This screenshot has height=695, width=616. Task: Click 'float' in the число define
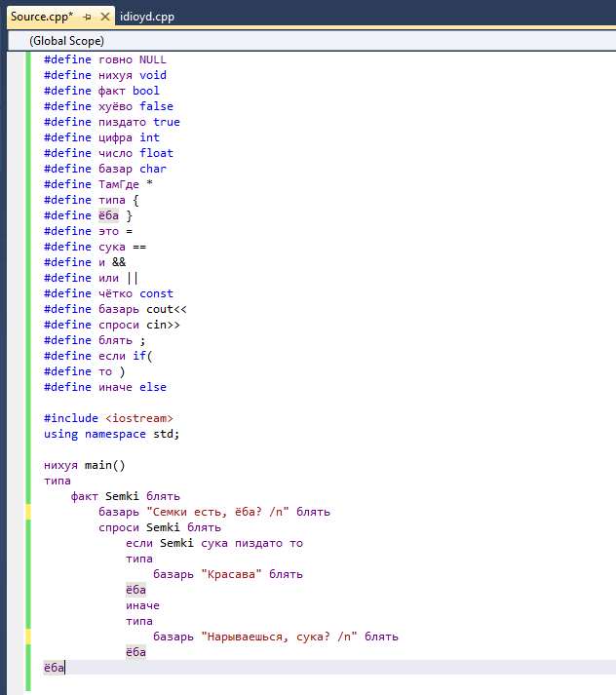tap(156, 153)
